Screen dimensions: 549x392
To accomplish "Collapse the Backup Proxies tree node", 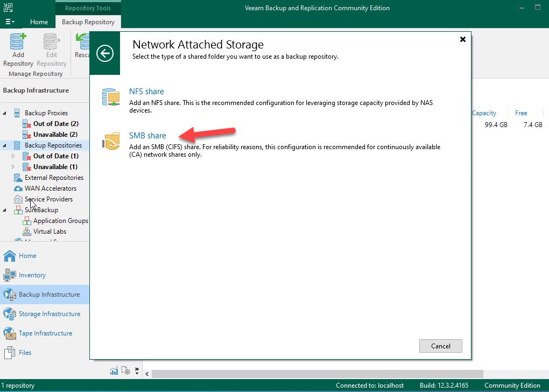I will [x=5, y=113].
